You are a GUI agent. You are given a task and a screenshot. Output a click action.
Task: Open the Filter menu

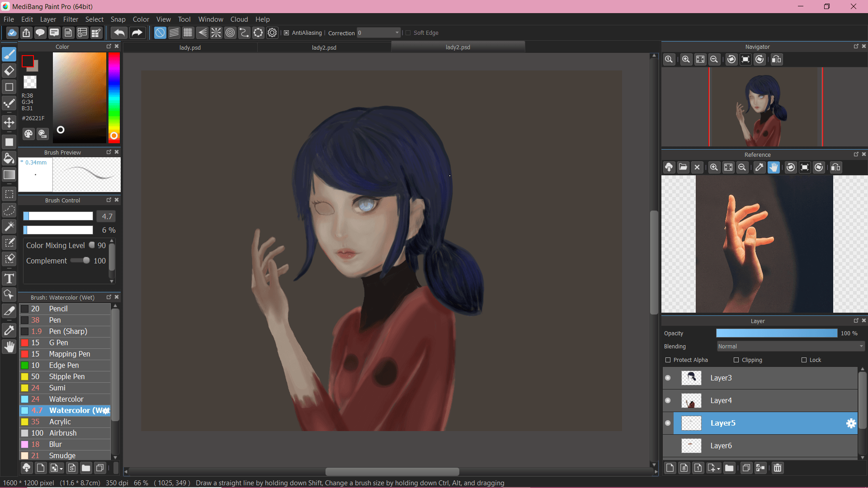(71, 19)
